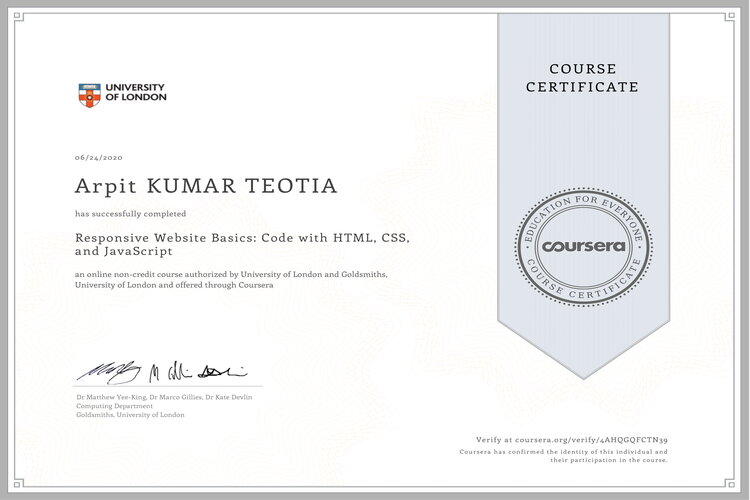Click the coursera wordmark inside the seal
Image resolution: width=750 pixels, height=500 pixels.
(583, 245)
